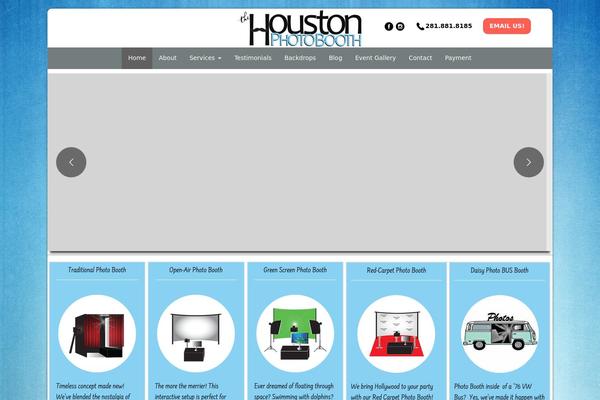Viewport: 600px width, 400px height.
Task: Click the Traditional Photo Booth image
Action: point(97,333)
